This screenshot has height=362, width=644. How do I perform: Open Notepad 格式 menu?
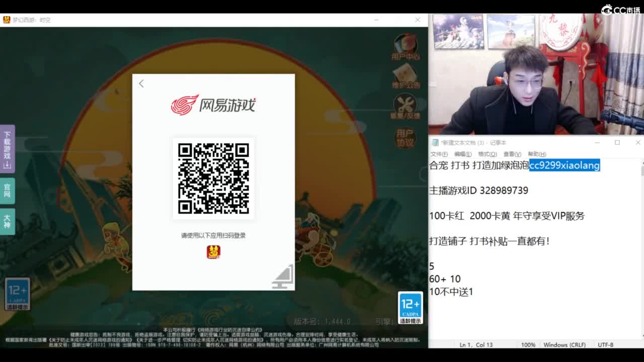pyautogui.click(x=487, y=154)
